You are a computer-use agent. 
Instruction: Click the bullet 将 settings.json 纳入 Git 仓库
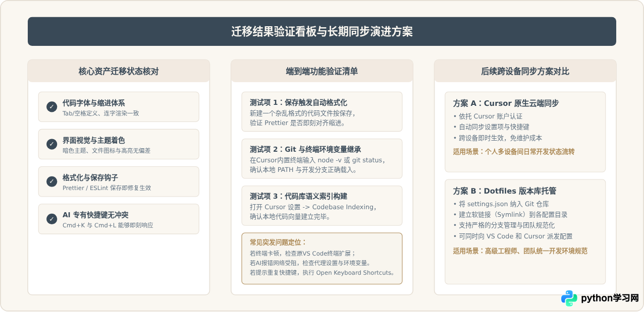coord(501,204)
